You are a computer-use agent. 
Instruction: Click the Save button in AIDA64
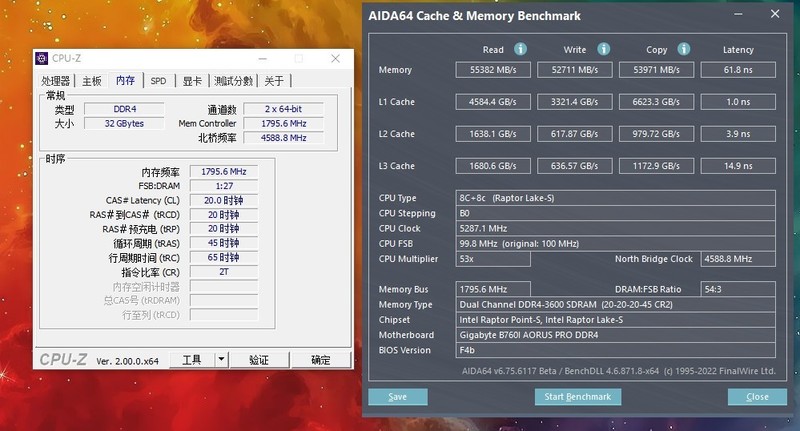click(397, 397)
